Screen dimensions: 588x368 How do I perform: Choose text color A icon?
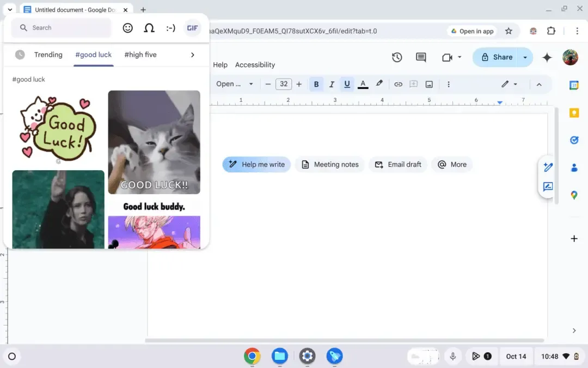(x=363, y=84)
